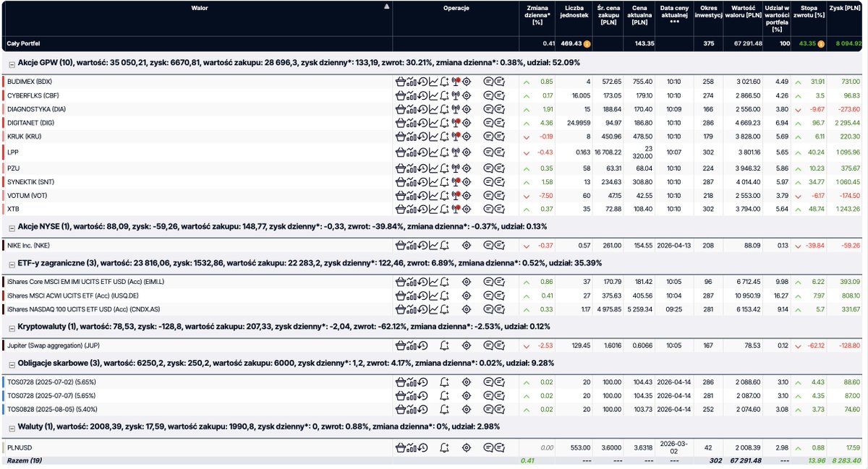The image size is (868, 469).
Task: Add a bell alert for iShares MSCI ACWI
Action: (444, 295)
